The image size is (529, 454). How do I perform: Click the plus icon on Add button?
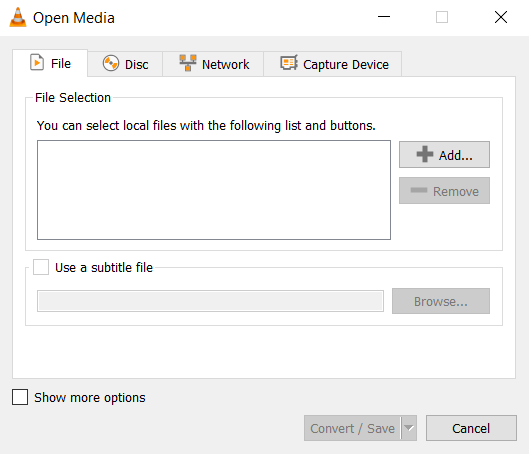(x=425, y=154)
